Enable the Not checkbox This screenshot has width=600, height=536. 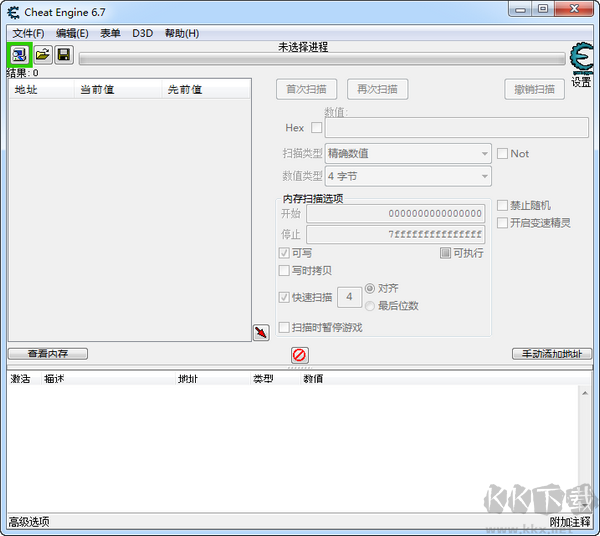(x=502, y=153)
